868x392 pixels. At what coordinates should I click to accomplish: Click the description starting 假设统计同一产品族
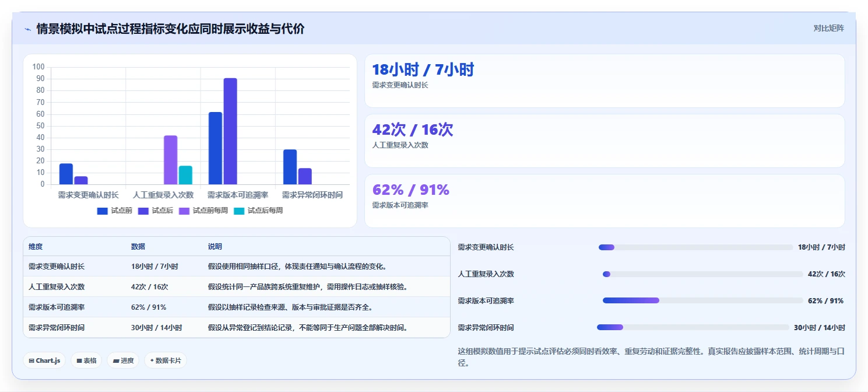click(x=307, y=287)
